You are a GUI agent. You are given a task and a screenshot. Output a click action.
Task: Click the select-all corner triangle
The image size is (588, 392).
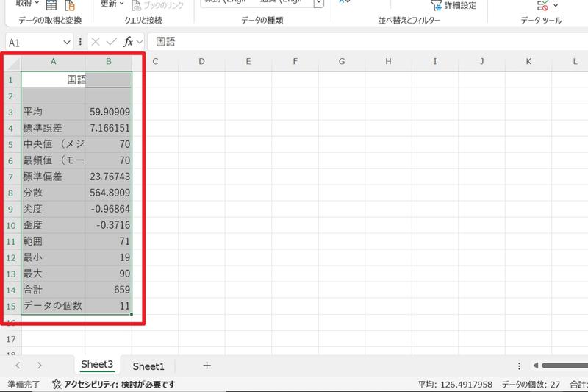coord(13,63)
